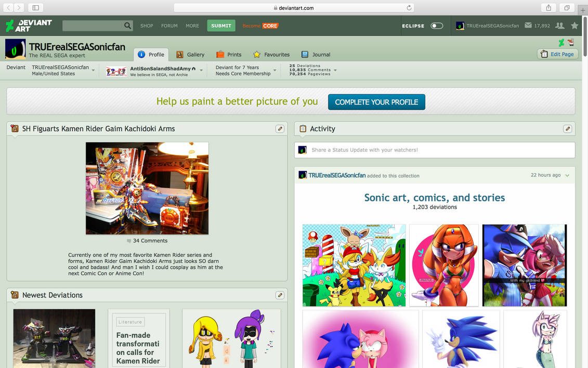Click the Become CORE link

pos(260,26)
